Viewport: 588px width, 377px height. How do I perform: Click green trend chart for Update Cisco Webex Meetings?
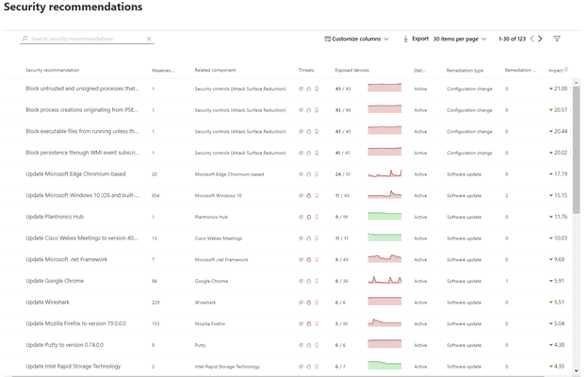coord(384,238)
